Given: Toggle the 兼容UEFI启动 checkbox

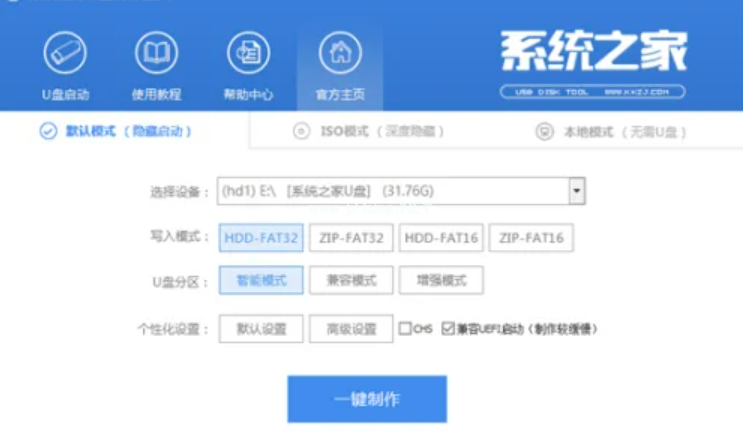Looking at the screenshot, I should (x=448, y=328).
